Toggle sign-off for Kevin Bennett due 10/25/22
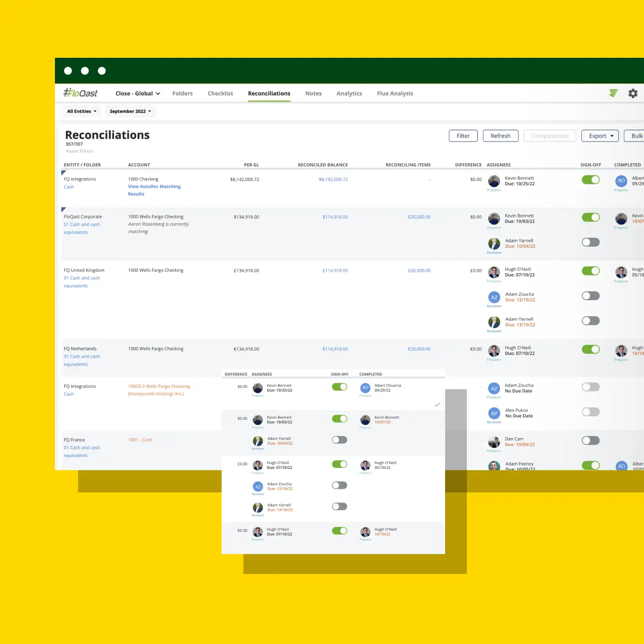This screenshot has height=644, width=644. click(x=590, y=179)
